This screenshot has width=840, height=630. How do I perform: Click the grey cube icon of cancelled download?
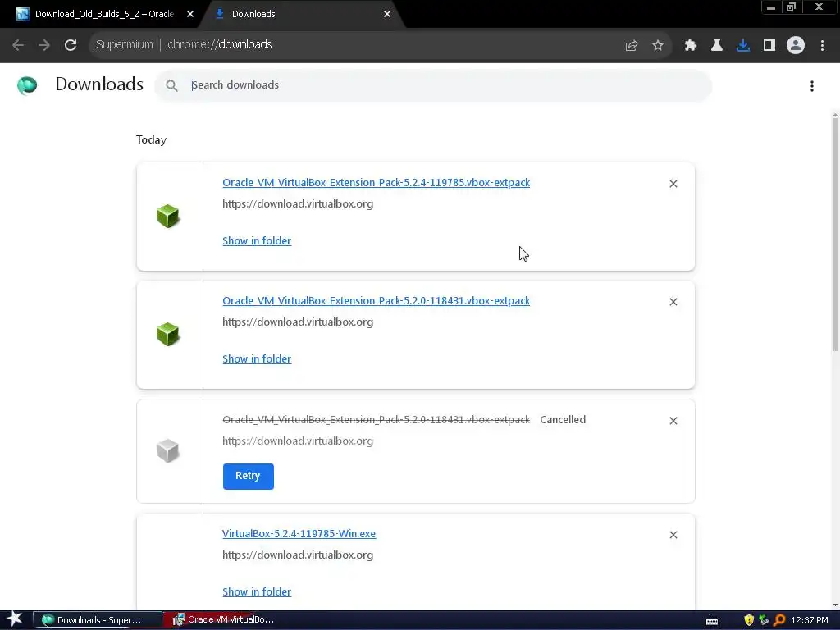pyautogui.click(x=167, y=450)
